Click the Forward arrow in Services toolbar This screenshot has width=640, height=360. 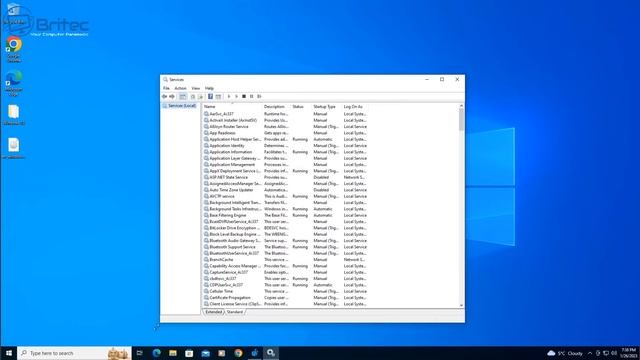[x=172, y=97]
